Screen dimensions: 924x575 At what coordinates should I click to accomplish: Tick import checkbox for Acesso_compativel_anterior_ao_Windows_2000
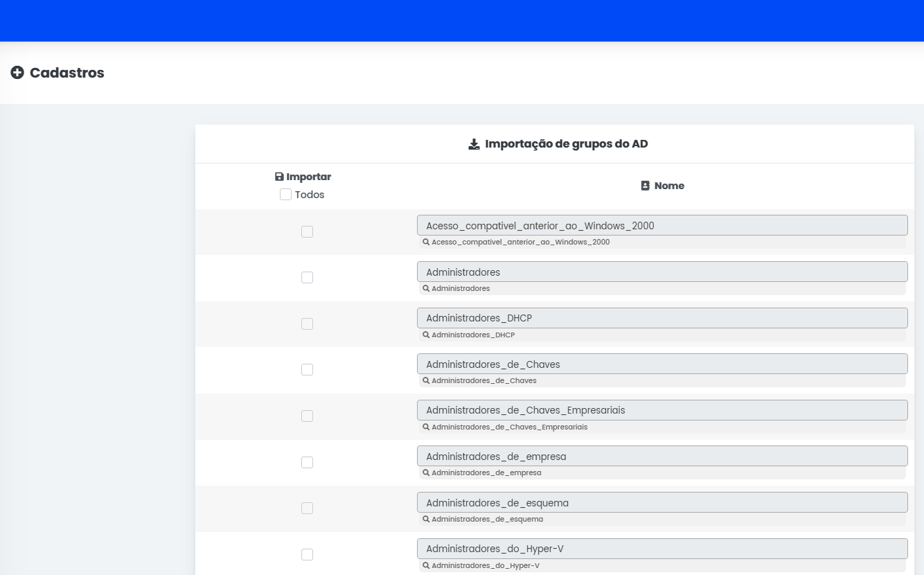pos(307,231)
